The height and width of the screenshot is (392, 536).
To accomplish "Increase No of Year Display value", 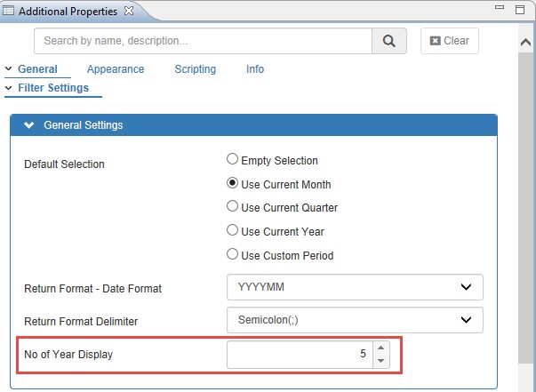I will tap(380, 348).
